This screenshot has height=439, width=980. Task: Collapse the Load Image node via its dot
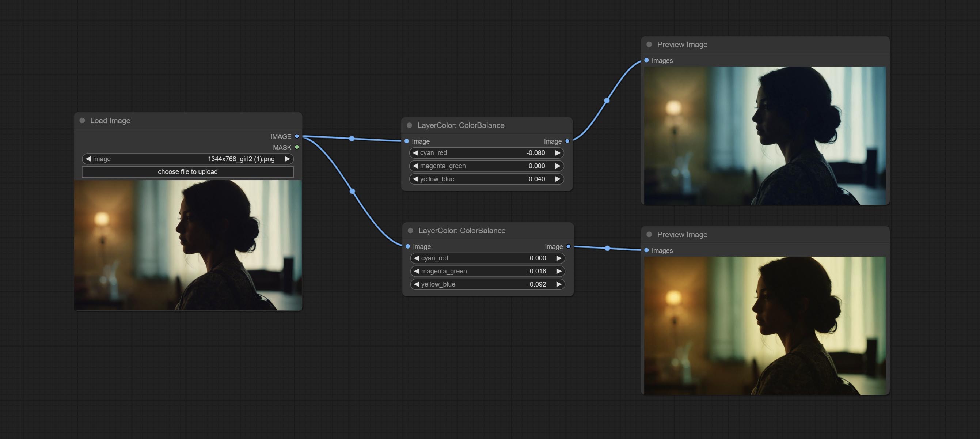tap(82, 121)
